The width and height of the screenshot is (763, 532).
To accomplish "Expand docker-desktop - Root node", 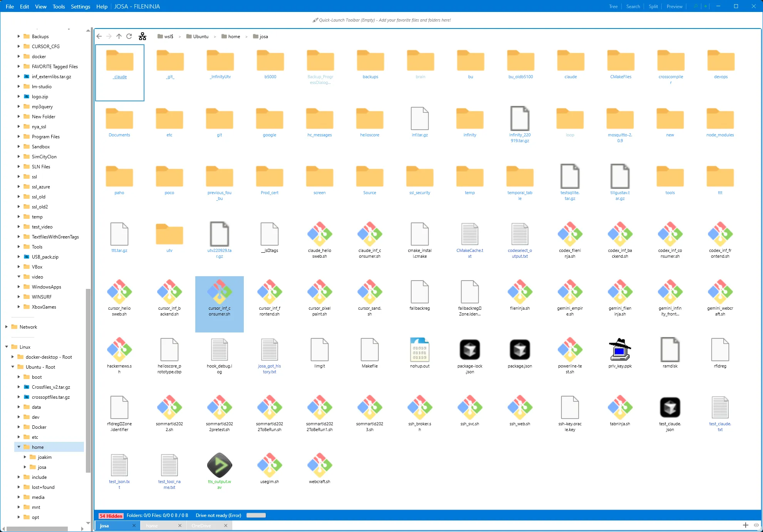I will 12,357.
